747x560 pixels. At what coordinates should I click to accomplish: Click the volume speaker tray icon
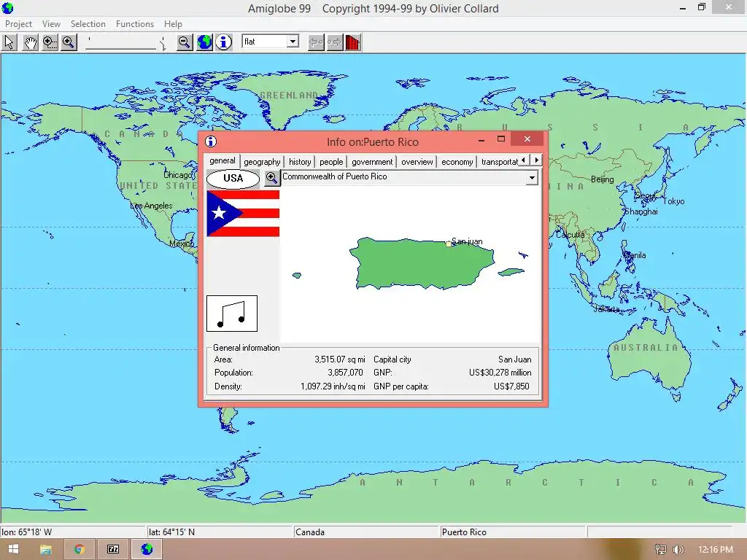678,550
